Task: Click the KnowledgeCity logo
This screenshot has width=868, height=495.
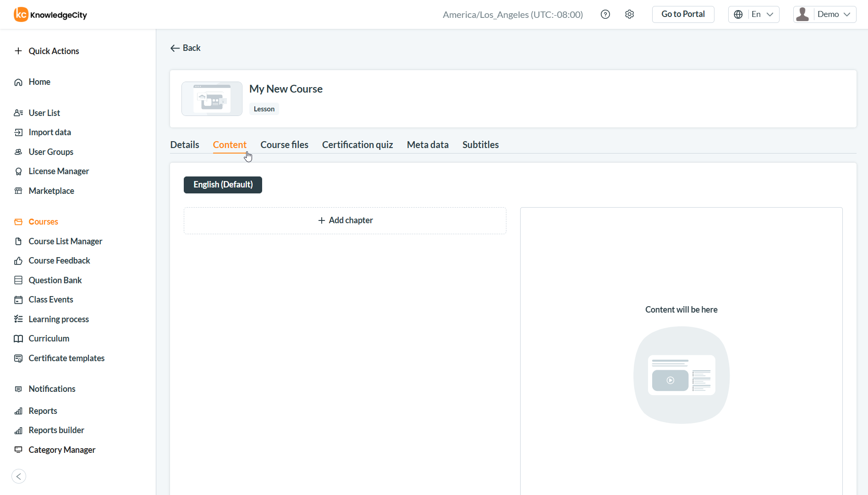Action: (x=50, y=15)
